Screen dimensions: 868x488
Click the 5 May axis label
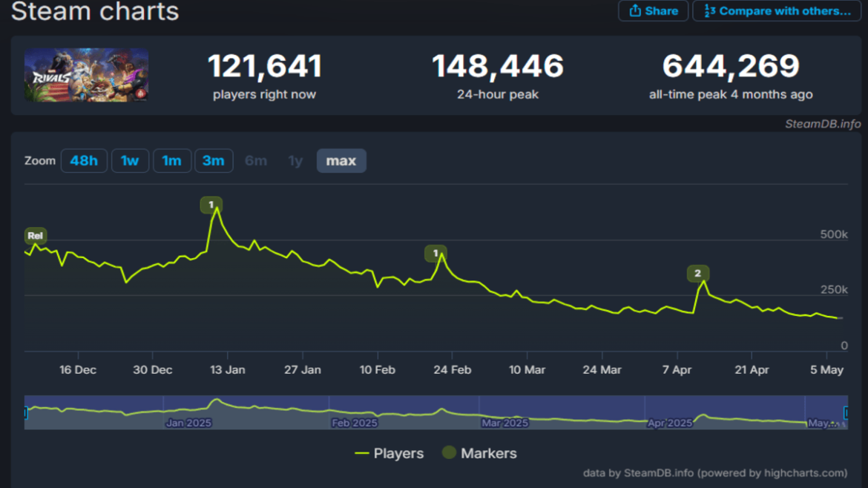(826, 369)
